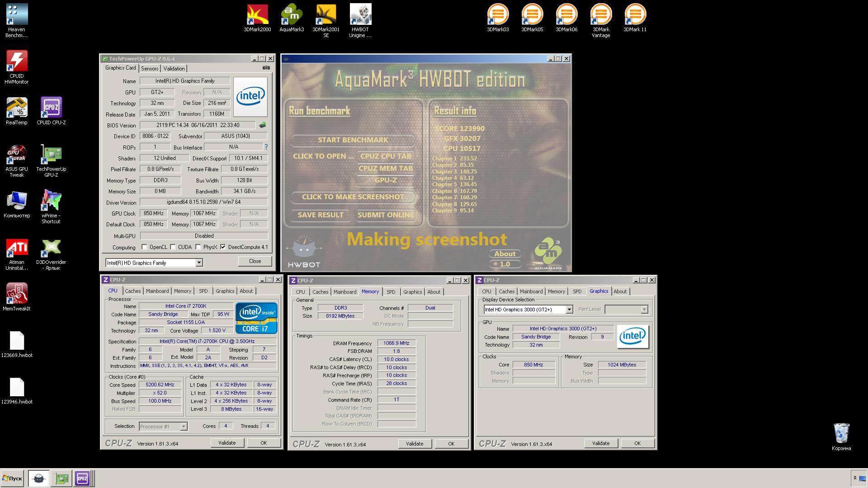This screenshot has height=488, width=868.
Task: Open CPUID HWMonitor desktop shortcut
Action: point(17,67)
